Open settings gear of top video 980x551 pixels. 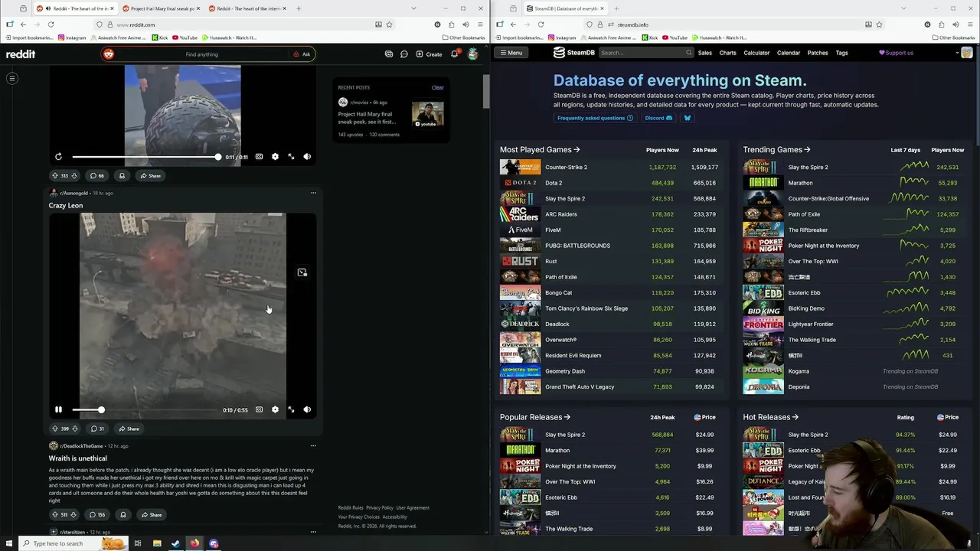click(275, 157)
